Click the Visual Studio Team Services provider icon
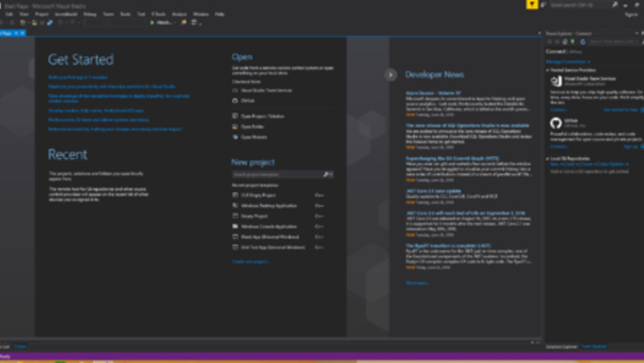 pos(556,81)
